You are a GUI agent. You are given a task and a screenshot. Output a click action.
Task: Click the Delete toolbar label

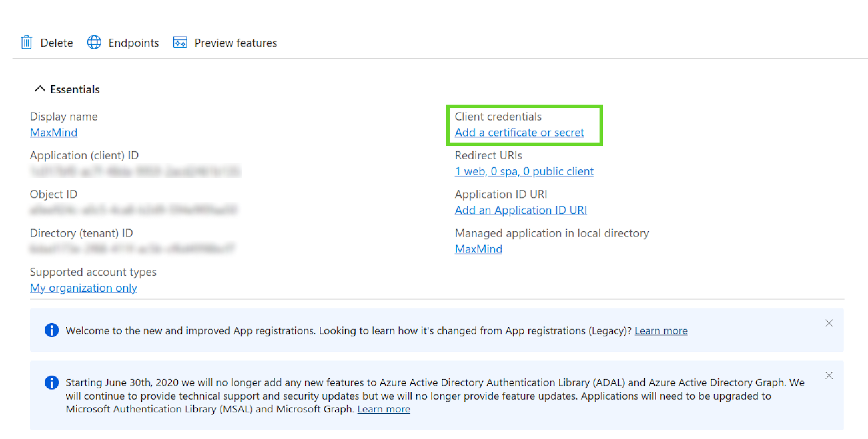click(57, 43)
